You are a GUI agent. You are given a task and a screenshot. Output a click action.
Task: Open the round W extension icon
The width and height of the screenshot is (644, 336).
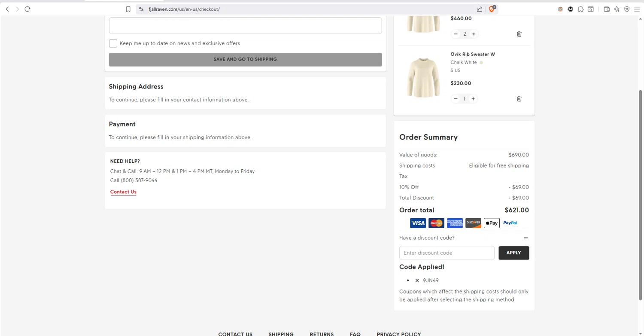point(571,9)
